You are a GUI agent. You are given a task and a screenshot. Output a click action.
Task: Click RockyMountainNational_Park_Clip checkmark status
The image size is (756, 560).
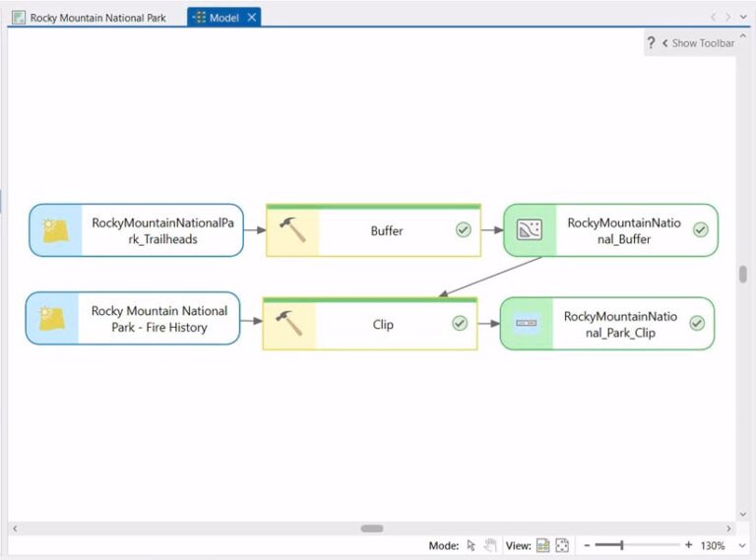[x=697, y=324]
